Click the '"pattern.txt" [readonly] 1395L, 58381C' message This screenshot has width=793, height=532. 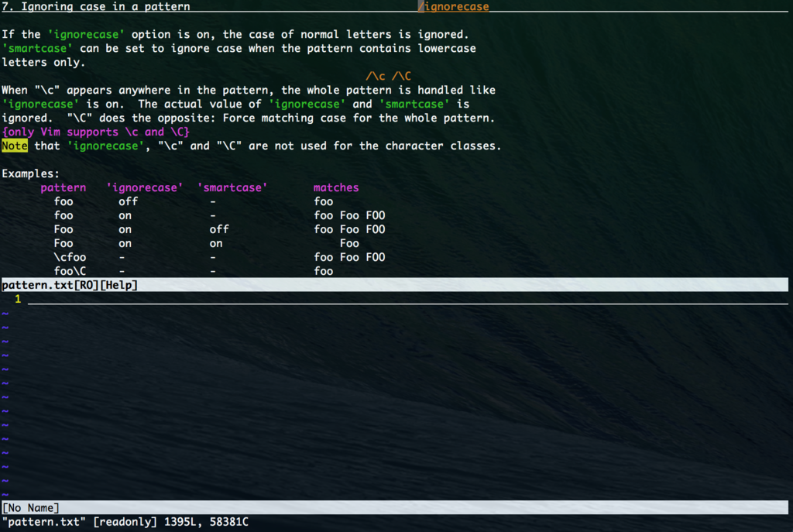(x=125, y=522)
